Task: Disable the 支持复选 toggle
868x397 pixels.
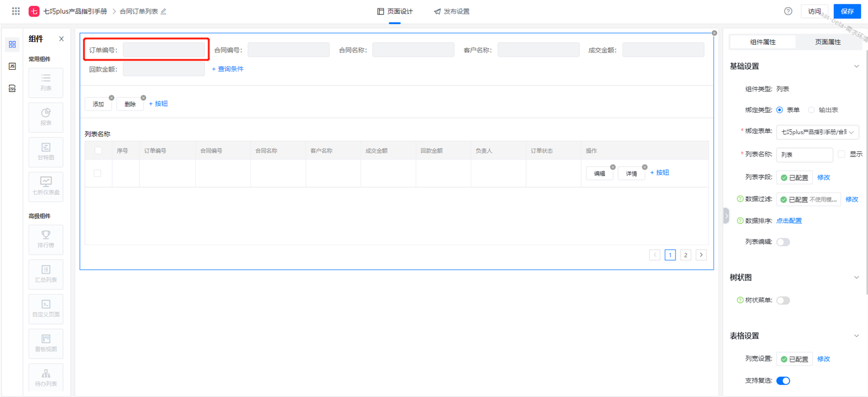Action: click(x=783, y=381)
